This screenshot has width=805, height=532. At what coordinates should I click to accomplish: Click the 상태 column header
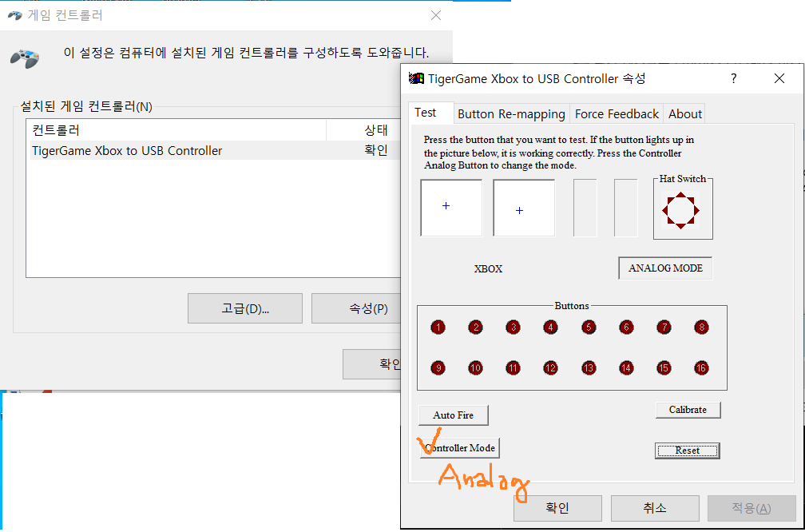363,130
